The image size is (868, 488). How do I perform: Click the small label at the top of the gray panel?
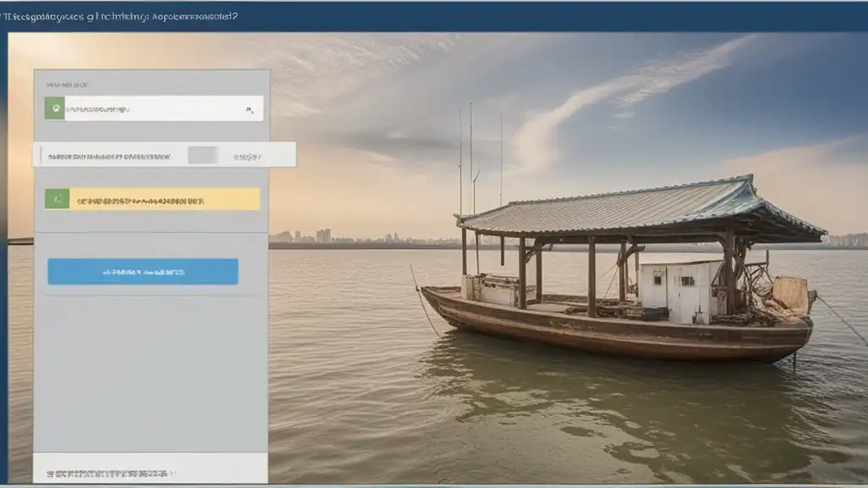67,85
